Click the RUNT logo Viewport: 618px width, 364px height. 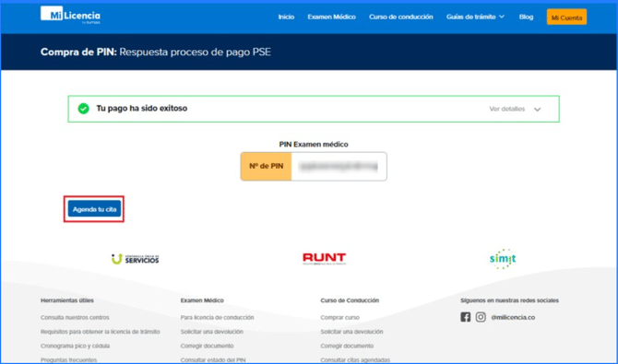[x=324, y=258]
